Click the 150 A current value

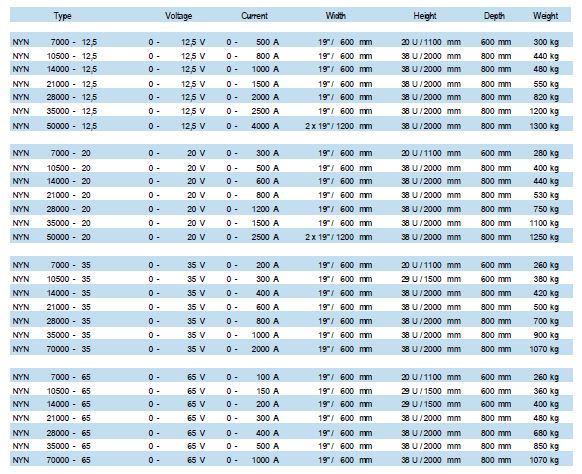tap(267, 391)
